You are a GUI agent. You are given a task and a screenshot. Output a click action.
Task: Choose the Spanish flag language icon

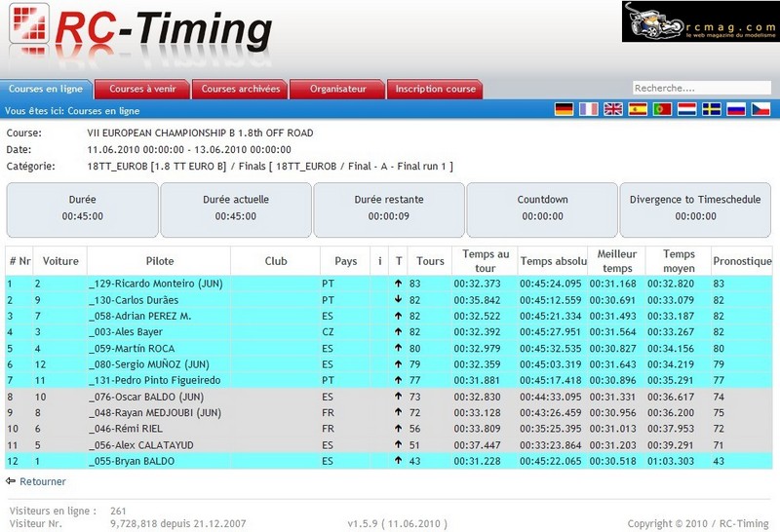click(x=638, y=109)
